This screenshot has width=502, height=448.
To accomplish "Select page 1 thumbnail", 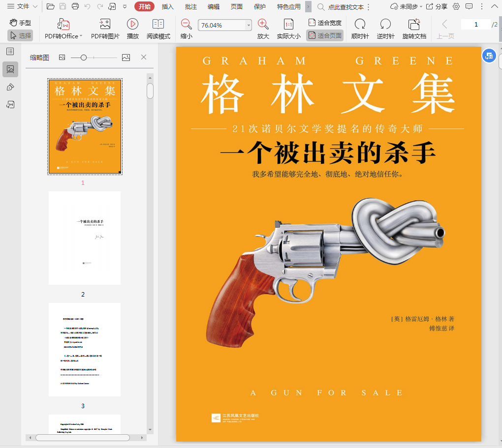I will (85, 126).
